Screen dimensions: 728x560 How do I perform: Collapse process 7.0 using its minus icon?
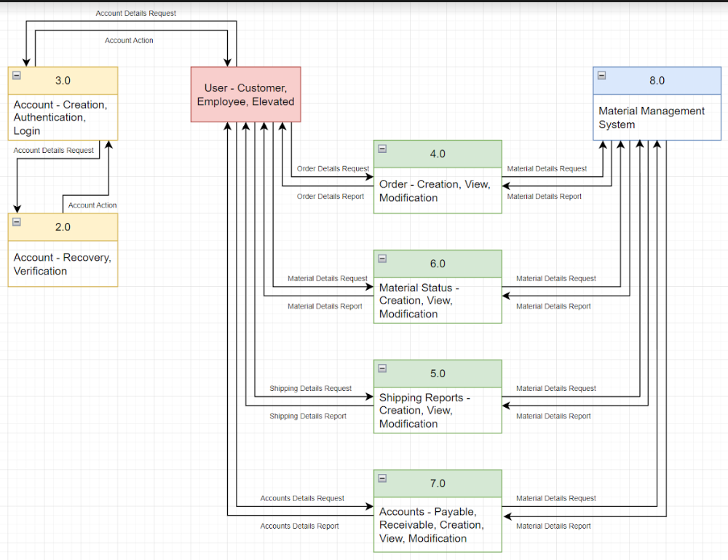tap(382, 477)
